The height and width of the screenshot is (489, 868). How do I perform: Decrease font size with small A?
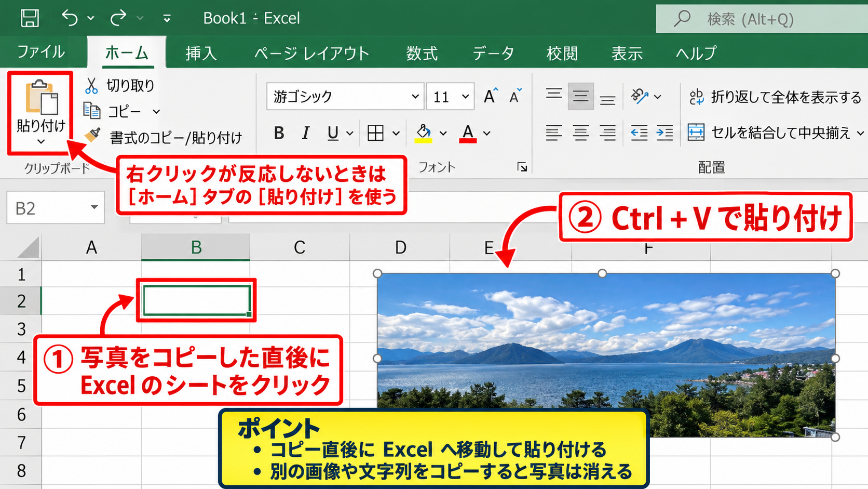pyautogui.click(x=516, y=96)
